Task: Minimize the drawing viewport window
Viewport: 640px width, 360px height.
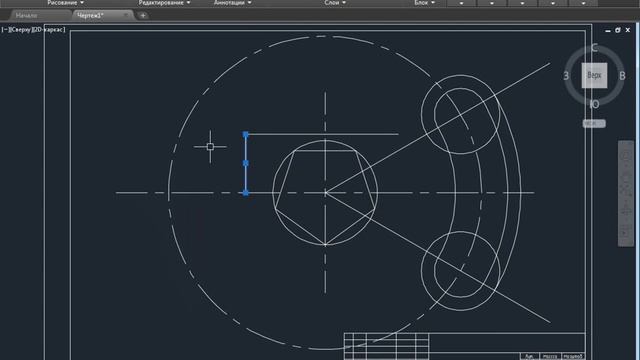Action: pos(608,30)
